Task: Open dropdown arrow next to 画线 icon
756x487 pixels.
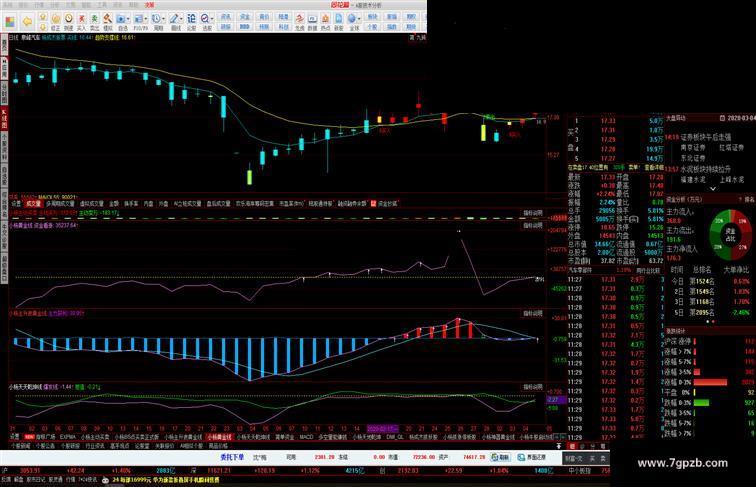Action: coord(183,19)
